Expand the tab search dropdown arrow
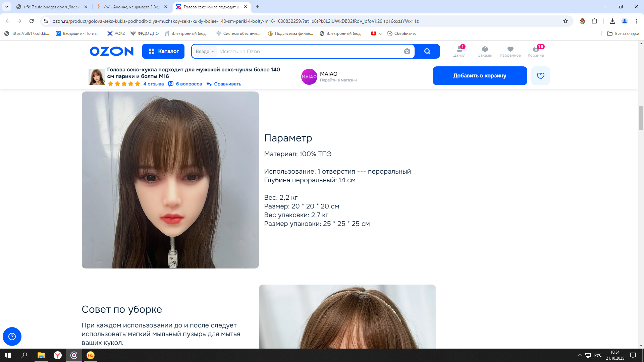644x362 pixels. point(7,7)
